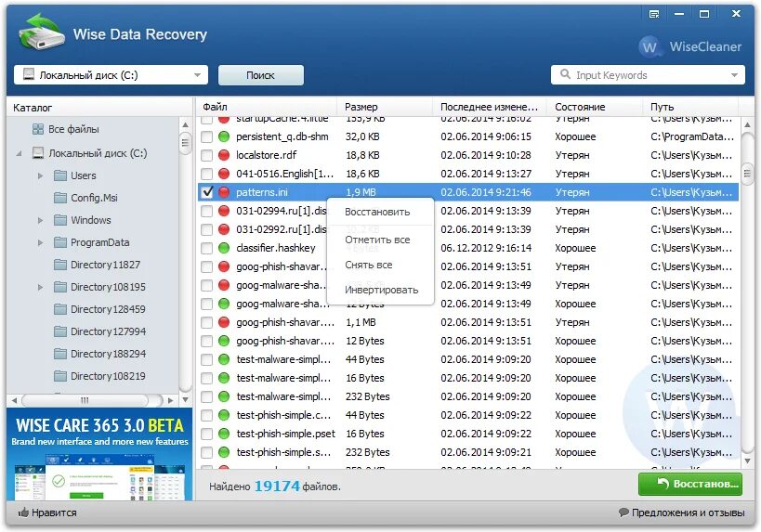Check the 041-0516.English file checkbox
This screenshot has width=761, height=532.
click(207, 174)
